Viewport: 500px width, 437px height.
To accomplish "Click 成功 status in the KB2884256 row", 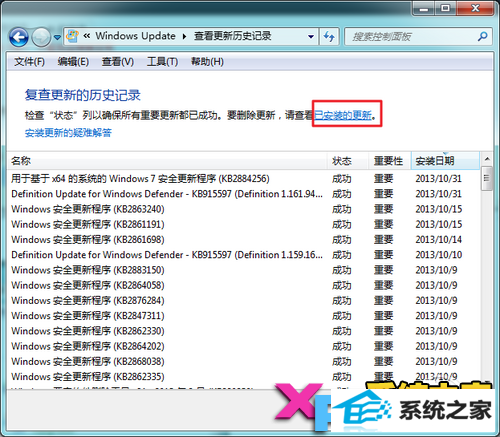I will [342, 179].
